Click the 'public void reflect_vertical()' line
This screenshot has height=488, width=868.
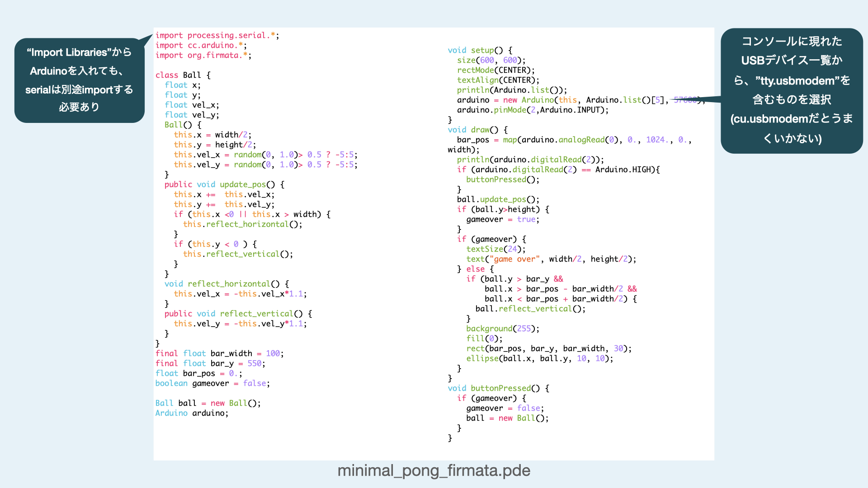pyautogui.click(x=238, y=314)
